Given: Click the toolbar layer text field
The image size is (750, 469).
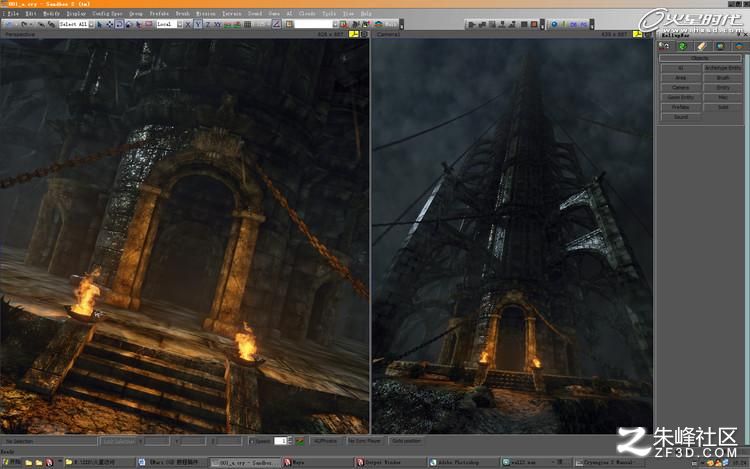Looking at the screenshot, I should (x=313, y=24).
